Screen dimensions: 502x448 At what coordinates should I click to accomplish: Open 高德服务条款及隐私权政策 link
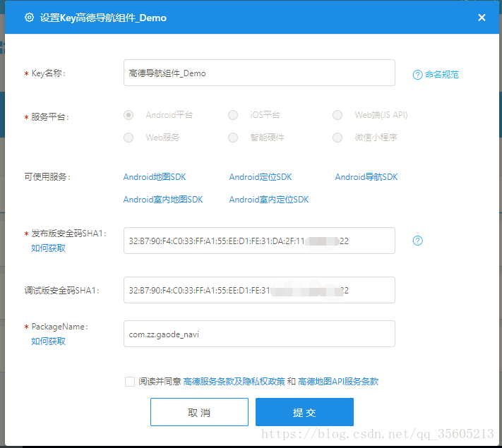[x=234, y=382]
